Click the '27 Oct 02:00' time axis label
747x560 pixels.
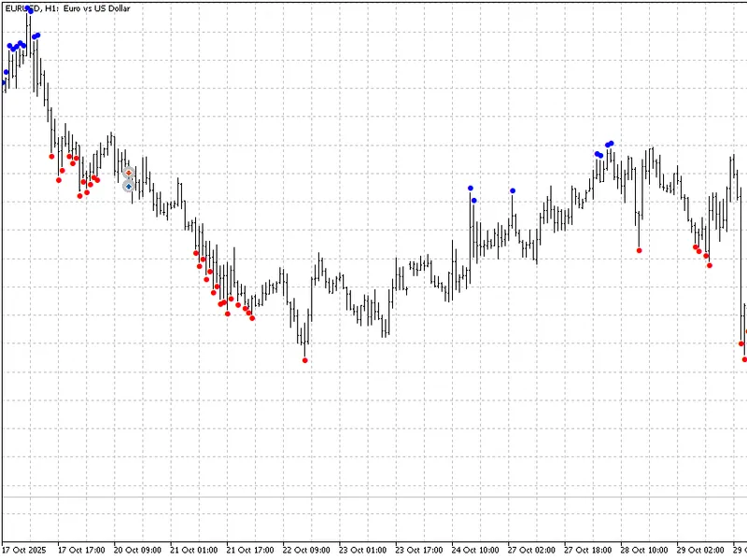[x=531, y=550]
